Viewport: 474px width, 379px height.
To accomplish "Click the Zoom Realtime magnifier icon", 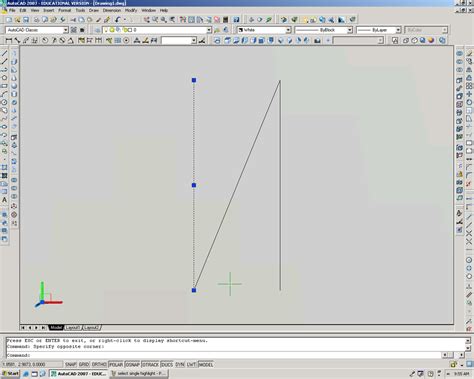I will coord(155,20).
